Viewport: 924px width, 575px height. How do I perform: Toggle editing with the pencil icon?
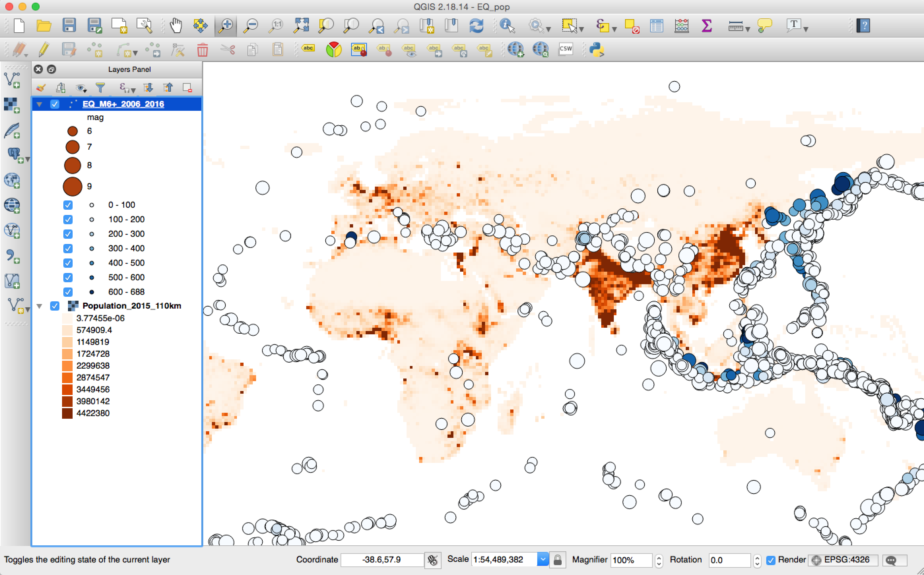[44, 49]
